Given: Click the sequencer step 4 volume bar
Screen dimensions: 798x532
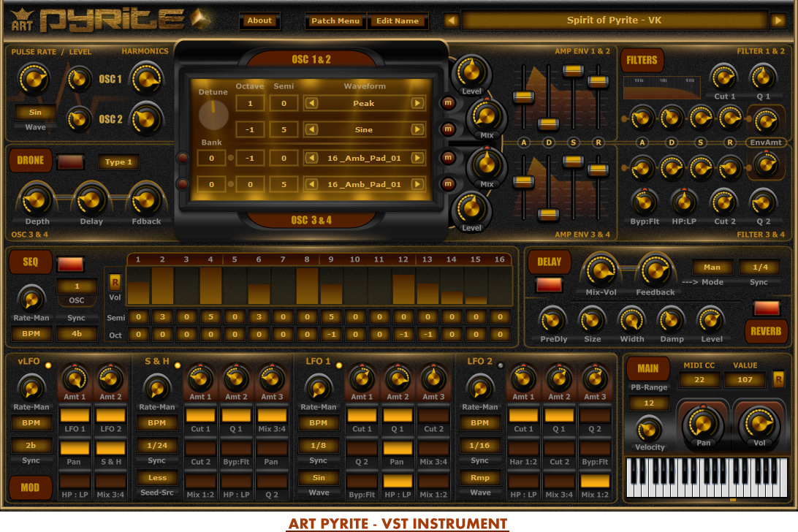Looking at the screenshot, I should [x=210, y=286].
